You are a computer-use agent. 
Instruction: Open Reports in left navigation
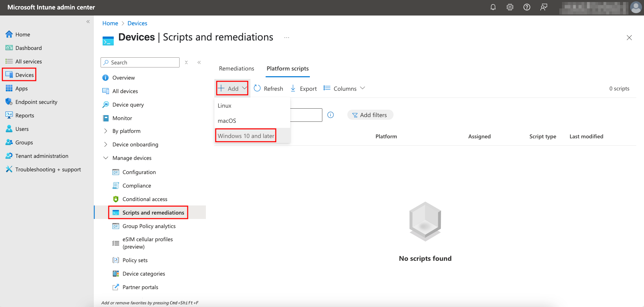[x=20, y=115]
